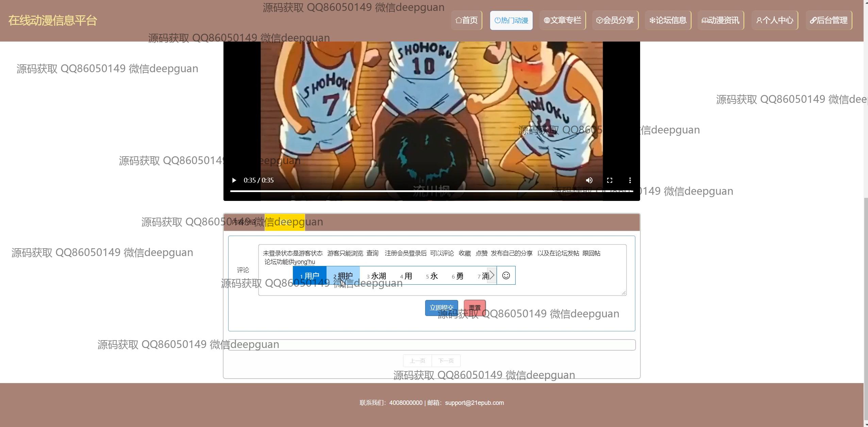Open the 首页 home nav item
The image size is (868, 427).
point(467,20)
